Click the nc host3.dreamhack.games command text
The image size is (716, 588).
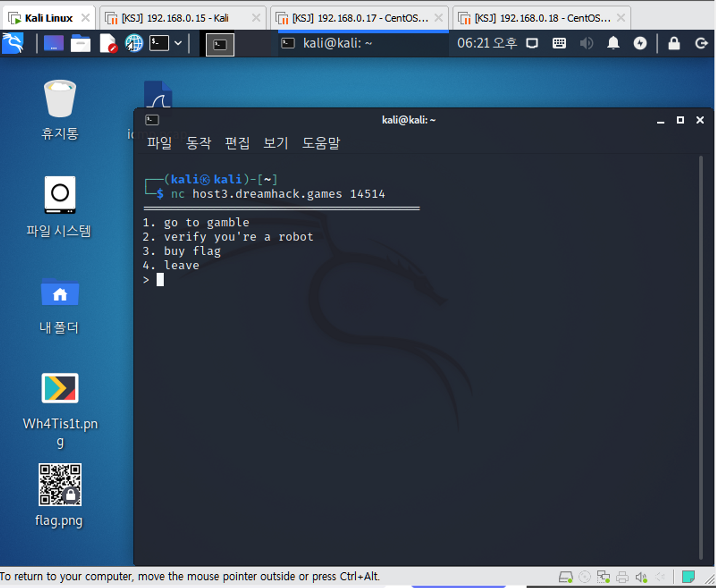278,194
